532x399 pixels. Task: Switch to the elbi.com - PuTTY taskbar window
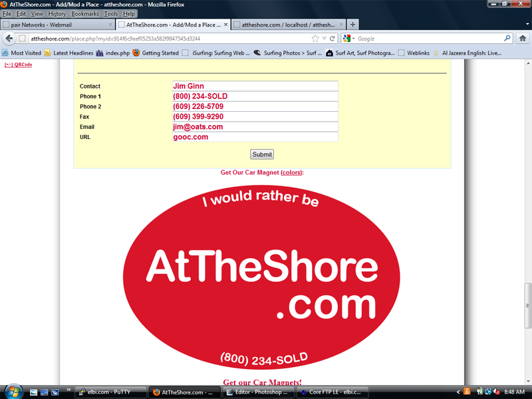(110, 392)
